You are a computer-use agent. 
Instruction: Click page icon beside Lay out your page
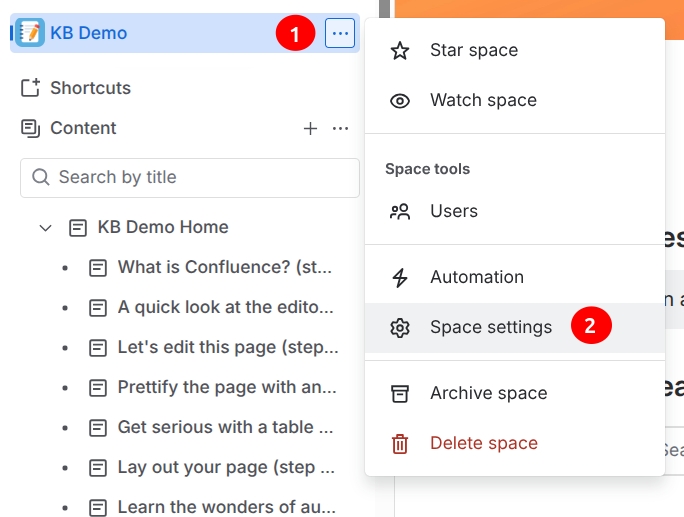[x=98, y=468]
